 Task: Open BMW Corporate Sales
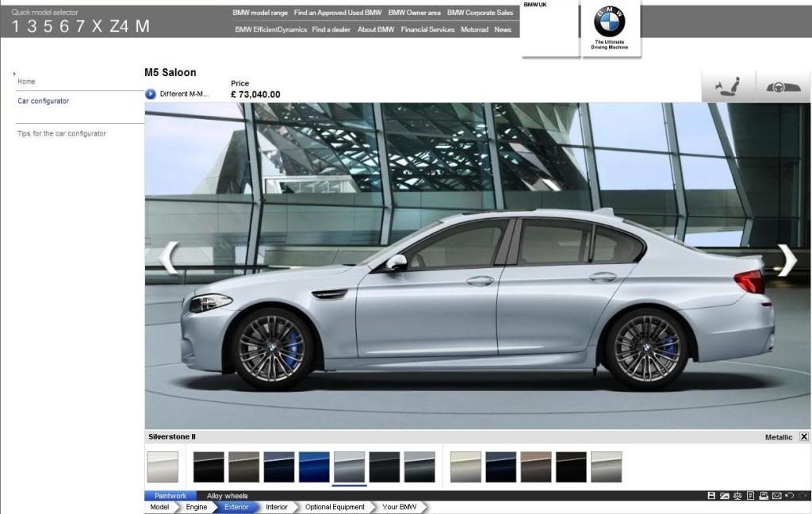[480, 13]
